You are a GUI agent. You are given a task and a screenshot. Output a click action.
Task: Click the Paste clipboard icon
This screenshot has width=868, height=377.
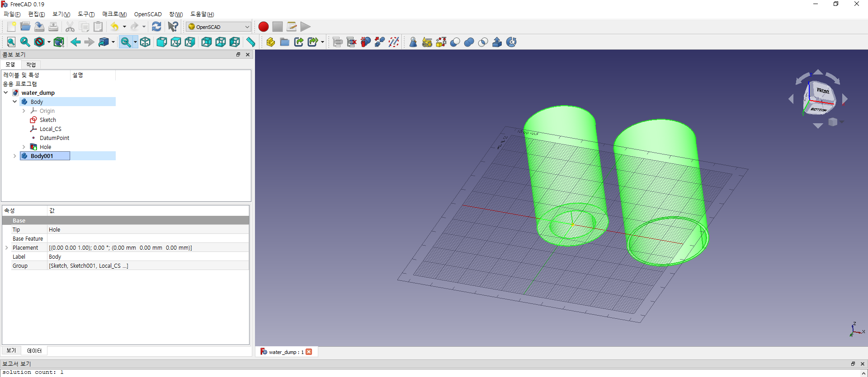click(x=98, y=27)
